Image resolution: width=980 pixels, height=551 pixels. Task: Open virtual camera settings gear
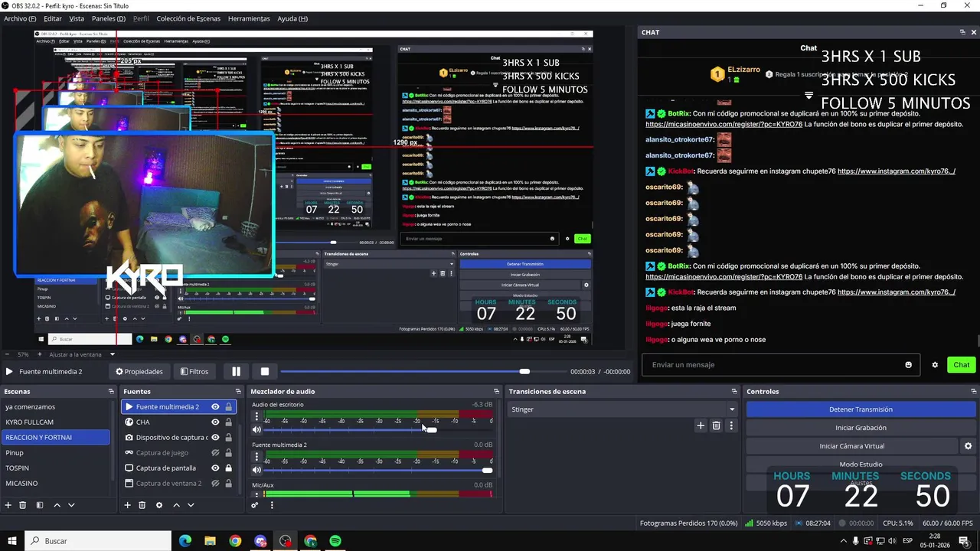[968, 446]
